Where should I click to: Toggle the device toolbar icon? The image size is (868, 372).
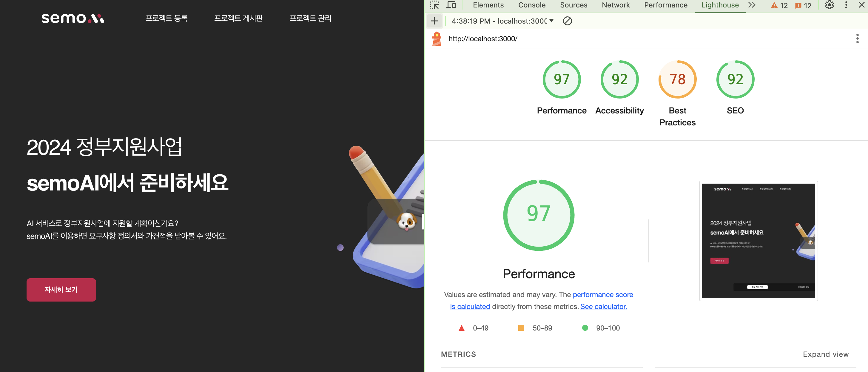(451, 5)
